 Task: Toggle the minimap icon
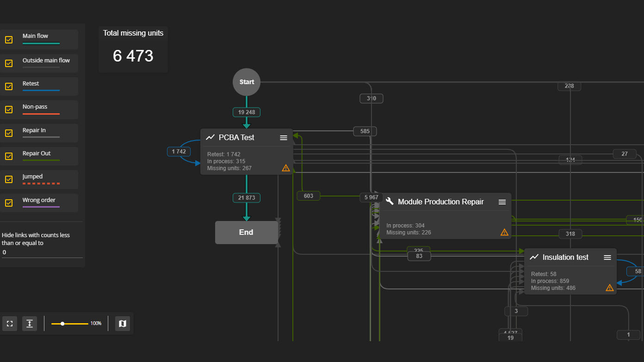pyautogui.click(x=123, y=324)
